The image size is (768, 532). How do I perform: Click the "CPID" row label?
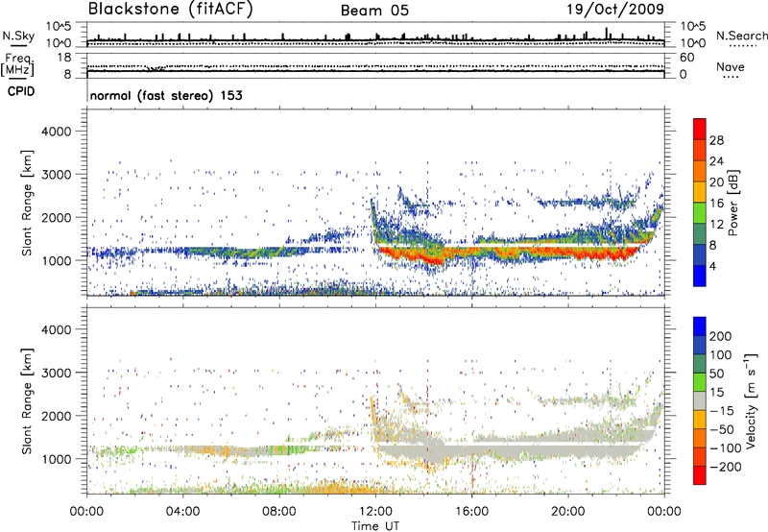tap(21, 91)
